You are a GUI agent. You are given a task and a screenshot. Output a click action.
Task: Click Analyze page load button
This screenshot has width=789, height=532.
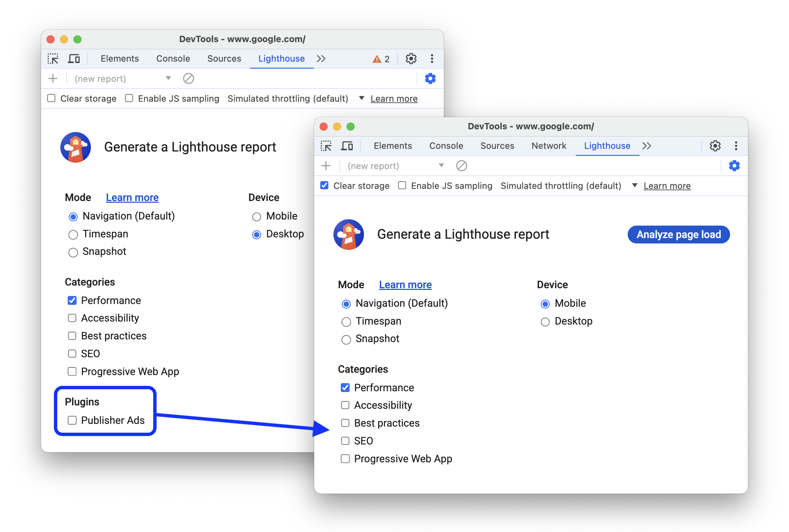pos(679,234)
